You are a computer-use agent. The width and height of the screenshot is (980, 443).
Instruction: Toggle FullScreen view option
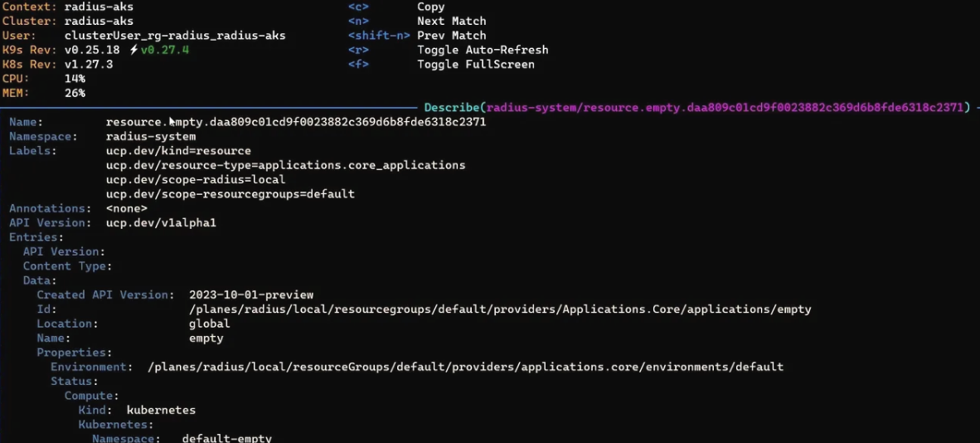[475, 64]
